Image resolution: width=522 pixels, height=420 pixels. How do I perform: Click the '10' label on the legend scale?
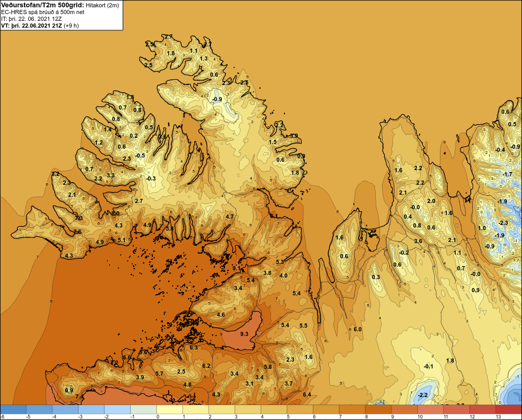pos(420,417)
